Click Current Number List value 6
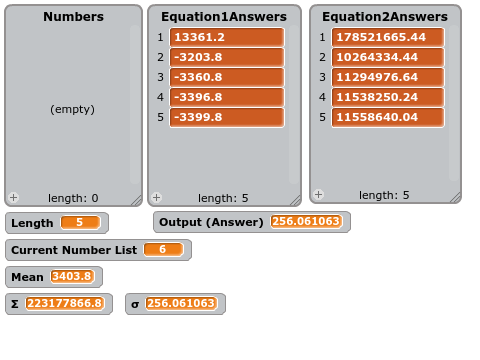This screenshot has height=360, width=480. pos(163,249)
